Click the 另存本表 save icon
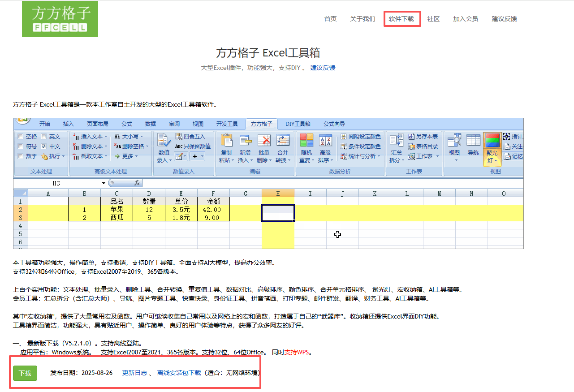The image size is (574, 392). point(411,137)
